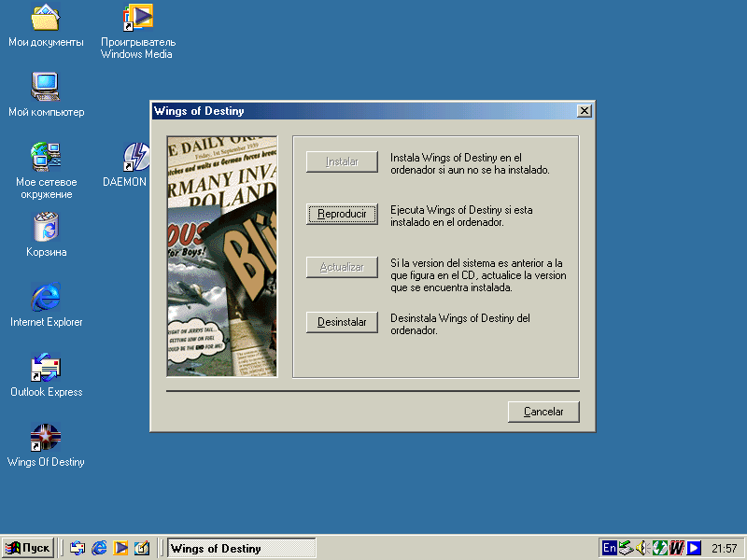The width and height of the screenshot is (747, 560).
Task: Close the Wings of Destiny dialog
Action: pyautogui.click(x=585, y=111)
